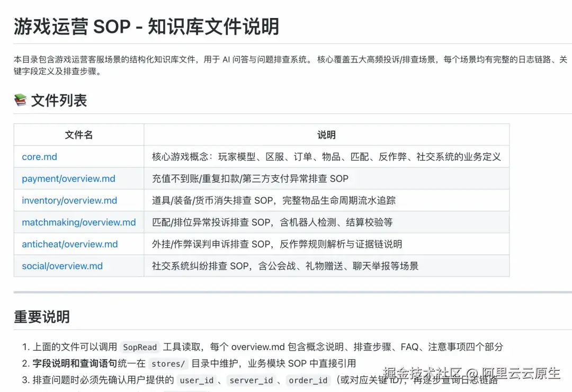Select the page title 游戏运营 SOP - 知识库文件说明
The width and height of the screenshot is (572, 392).
point(146,26)
